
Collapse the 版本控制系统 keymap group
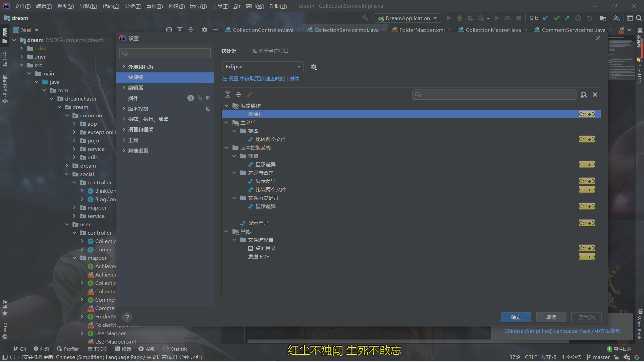tap(226, 147)
